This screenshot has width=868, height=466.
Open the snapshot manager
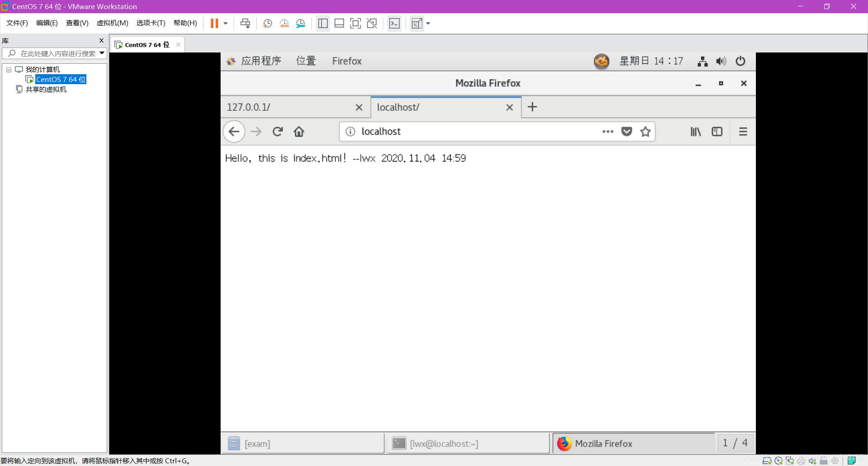(301, 24)
